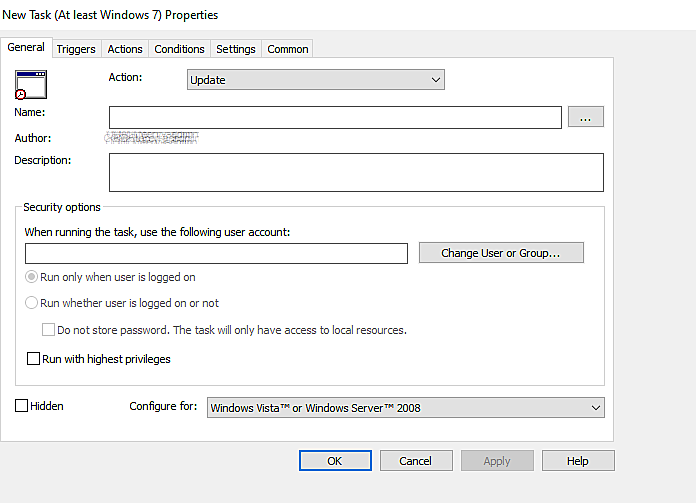Open the Settings tab
The height and width of the screenshot is (503, 696).
pyautogui.click(x=236, y=49)
